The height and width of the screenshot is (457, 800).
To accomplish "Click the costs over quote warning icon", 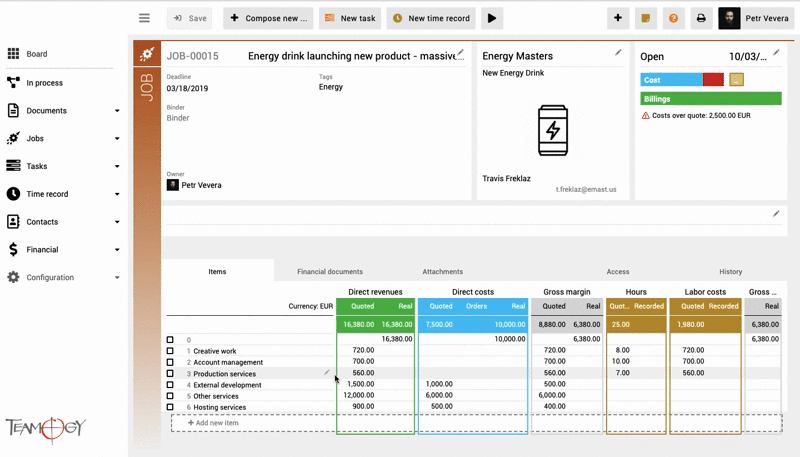I will (x=645, y=116).
